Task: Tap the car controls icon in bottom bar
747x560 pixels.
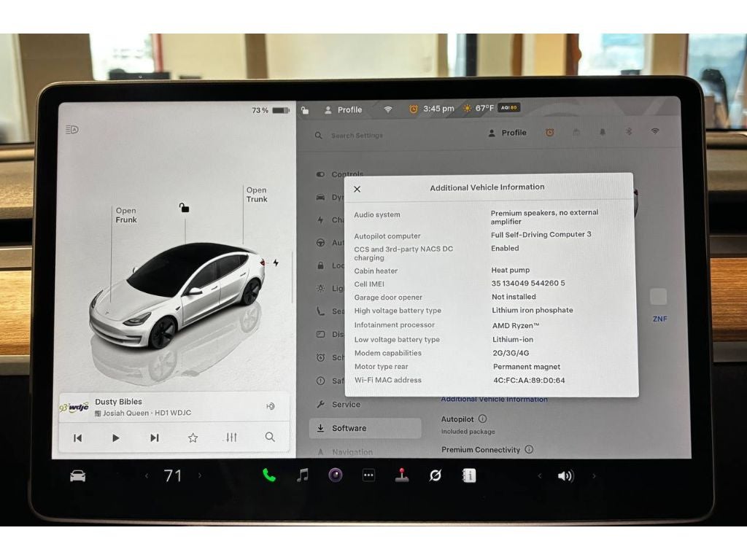Action: [77, 476]
